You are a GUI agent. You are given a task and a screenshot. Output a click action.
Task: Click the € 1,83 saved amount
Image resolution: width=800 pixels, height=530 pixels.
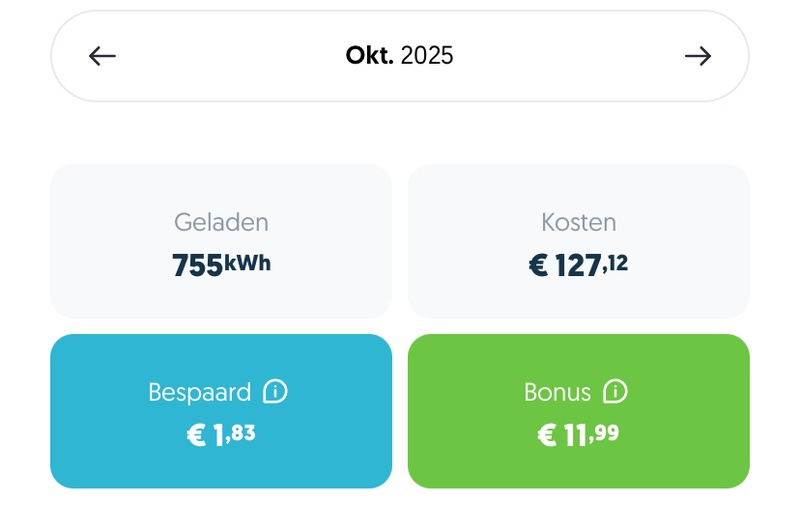click(221, 435)
